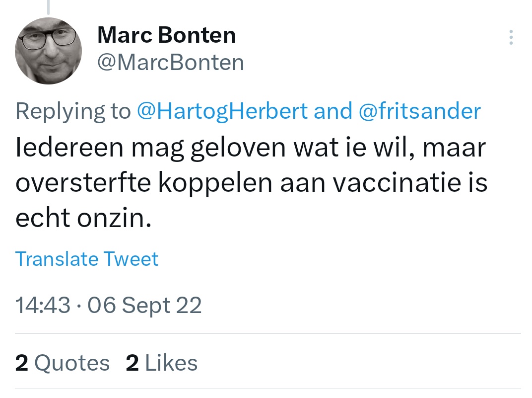
Task: Click the @MarcBonten handle
Action: (171, 63)
